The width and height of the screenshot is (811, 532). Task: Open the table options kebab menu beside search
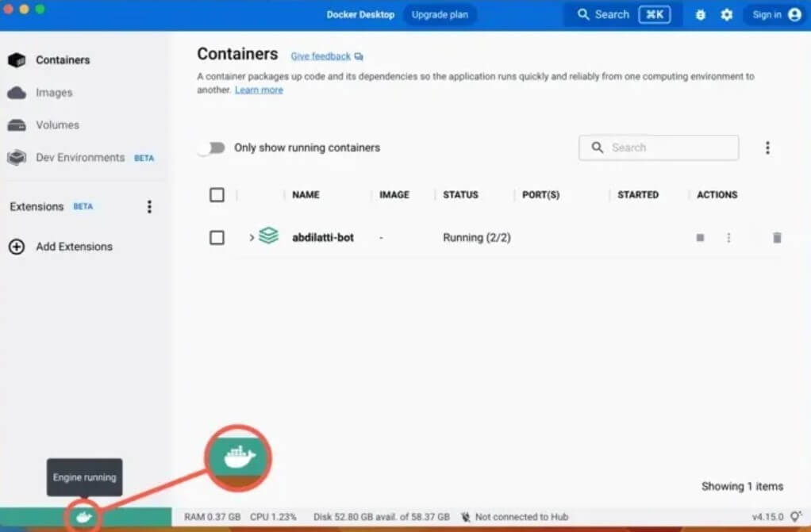point(767,147)
